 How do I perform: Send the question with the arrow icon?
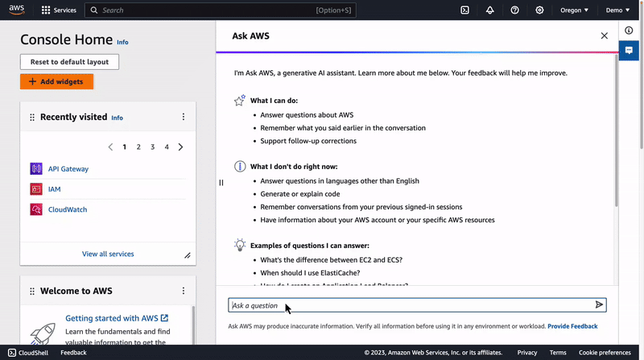[599, 304]
